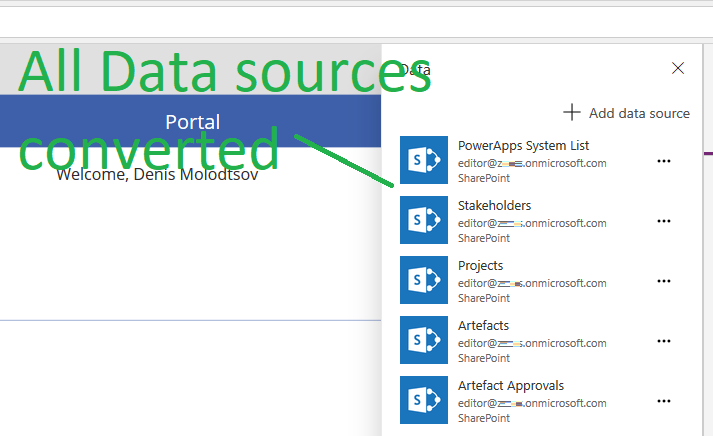713x436 pixels.
Task: Click the Stakeholders SharePoint icon
Action: point(424,220)
